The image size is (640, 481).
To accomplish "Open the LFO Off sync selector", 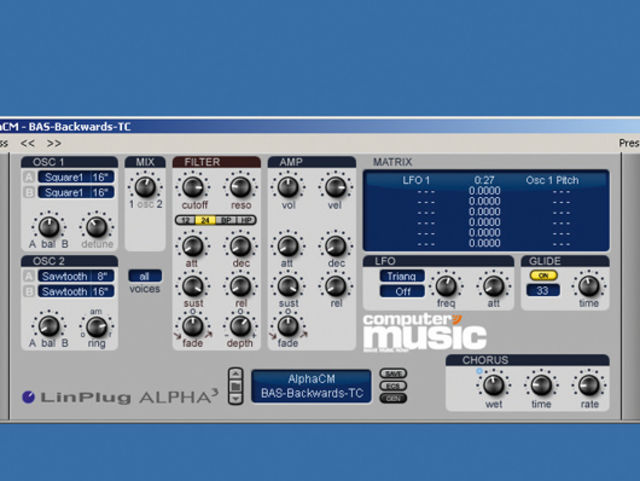I will click(x=402, y=292).
